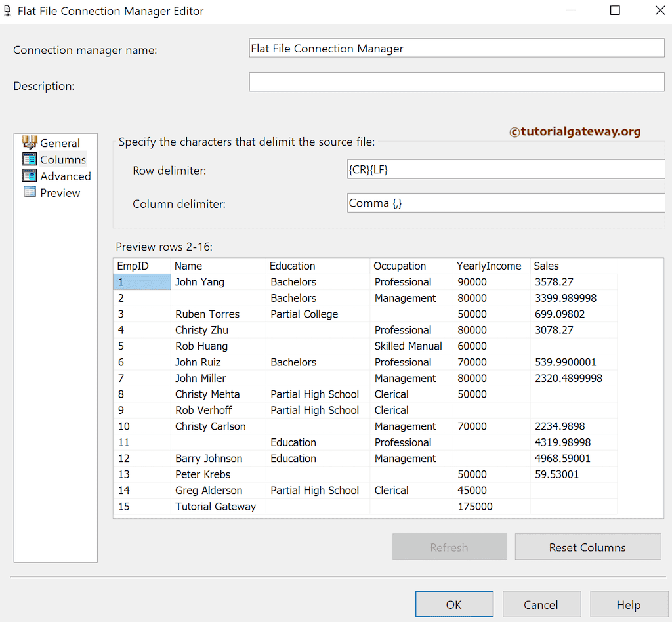
Task: Click the Preview page icon
Action: 29,192
